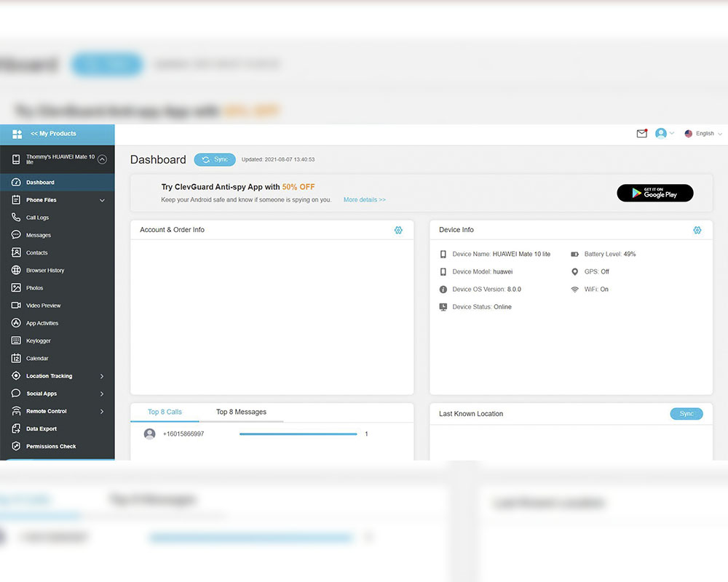
Task: Click the Updated 2021-08-07 timestamp
Action: point(278,159)
